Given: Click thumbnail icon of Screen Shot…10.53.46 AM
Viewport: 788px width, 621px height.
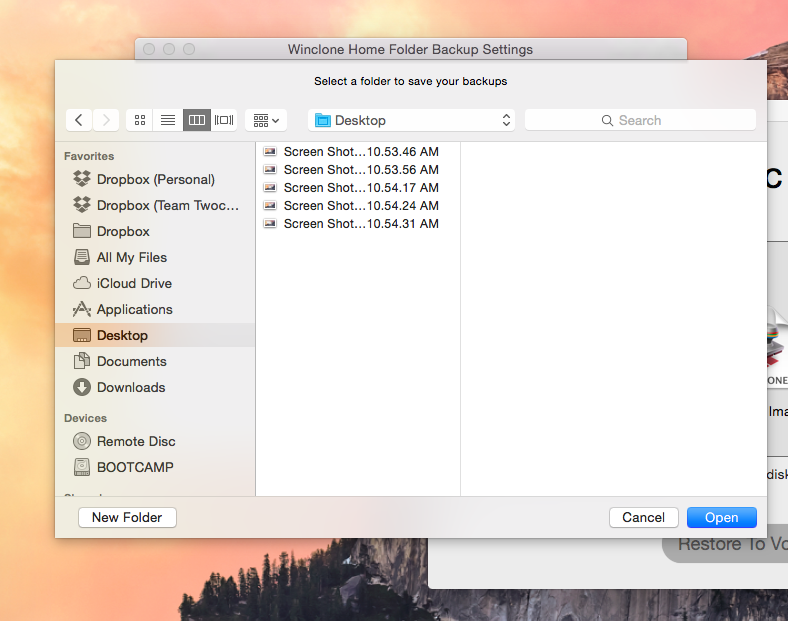Looking at the screenshot, I should click(270, 151).
